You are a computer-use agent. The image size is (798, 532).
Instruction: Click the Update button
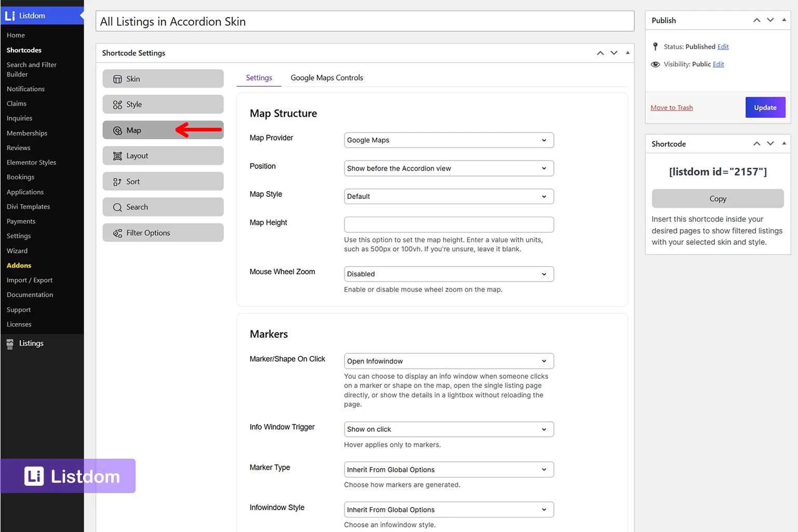pyautogui.click(x=765, y=108)
